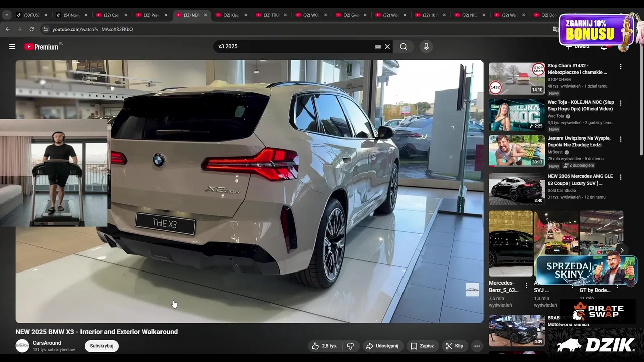Open Stop Cham #1432 thumbnail
Viewport: 644px width, 362px height.
tap(517, 78)
